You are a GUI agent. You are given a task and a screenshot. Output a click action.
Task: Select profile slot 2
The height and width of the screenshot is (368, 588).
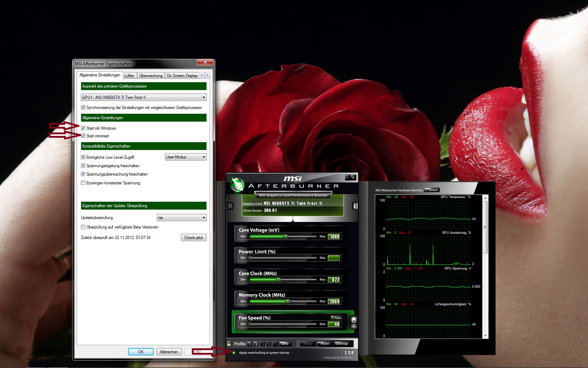[256, 344]
